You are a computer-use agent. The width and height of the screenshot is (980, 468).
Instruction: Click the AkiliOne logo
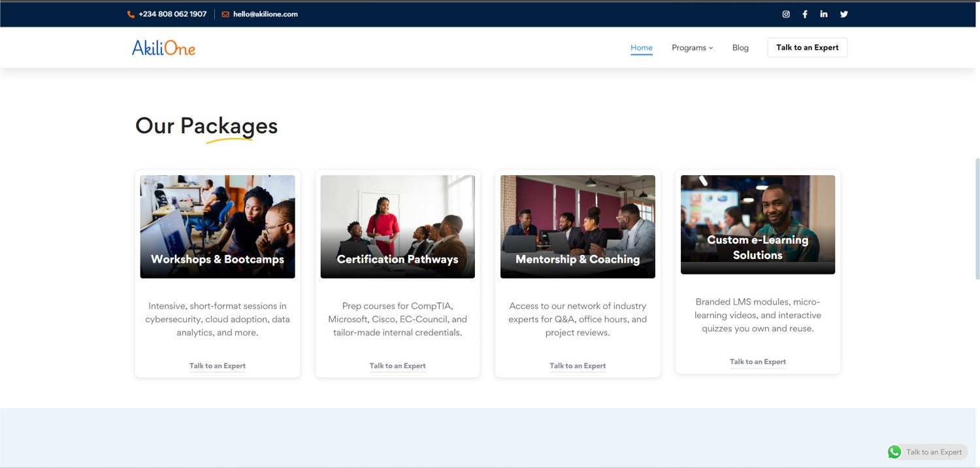(163, 48)
